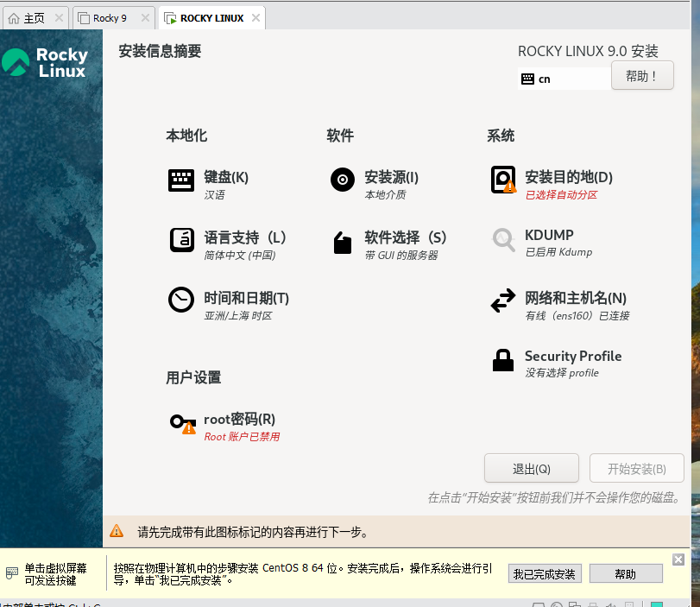Click the 退出(Q) button
Image resolution: width=700 pixels, height=607 pixels.
pyautogui.click(x=532, y=469)
